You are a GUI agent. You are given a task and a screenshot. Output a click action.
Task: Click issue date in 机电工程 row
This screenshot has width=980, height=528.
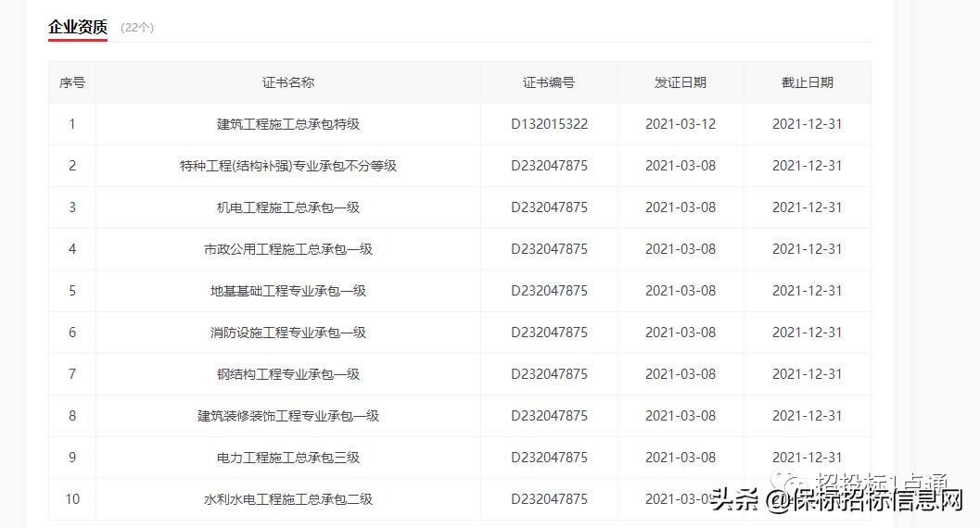[x=681, y=207]
